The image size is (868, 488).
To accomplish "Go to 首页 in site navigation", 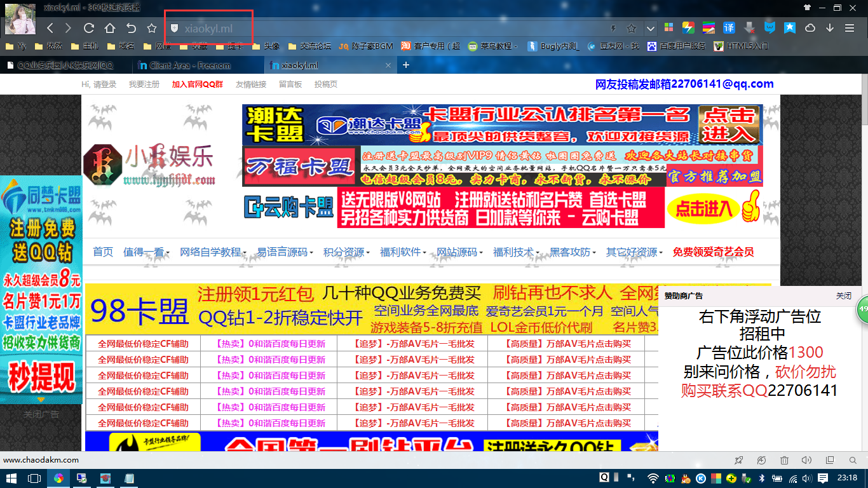I will [103, 252].
